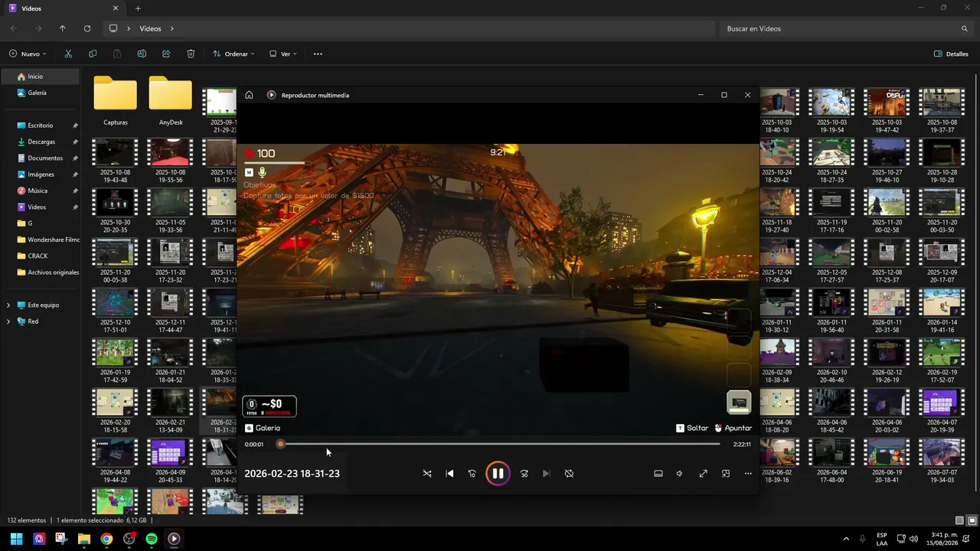
Task: Open Música in the sidebar
Action: [x=40, y=191]
